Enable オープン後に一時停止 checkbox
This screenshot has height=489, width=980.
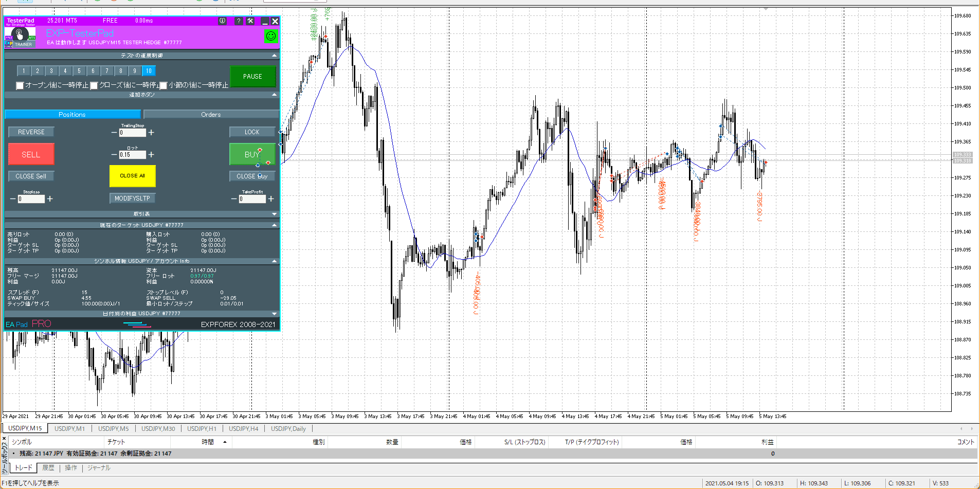pyautogui.click(x=20, y=85)
